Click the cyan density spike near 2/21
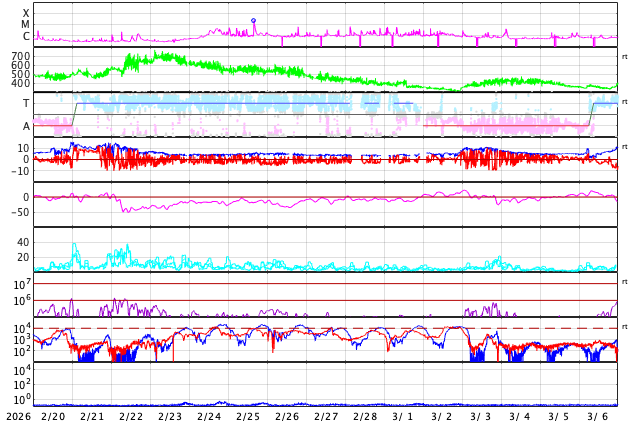This screenshot has height=424, width=634. 74,246
